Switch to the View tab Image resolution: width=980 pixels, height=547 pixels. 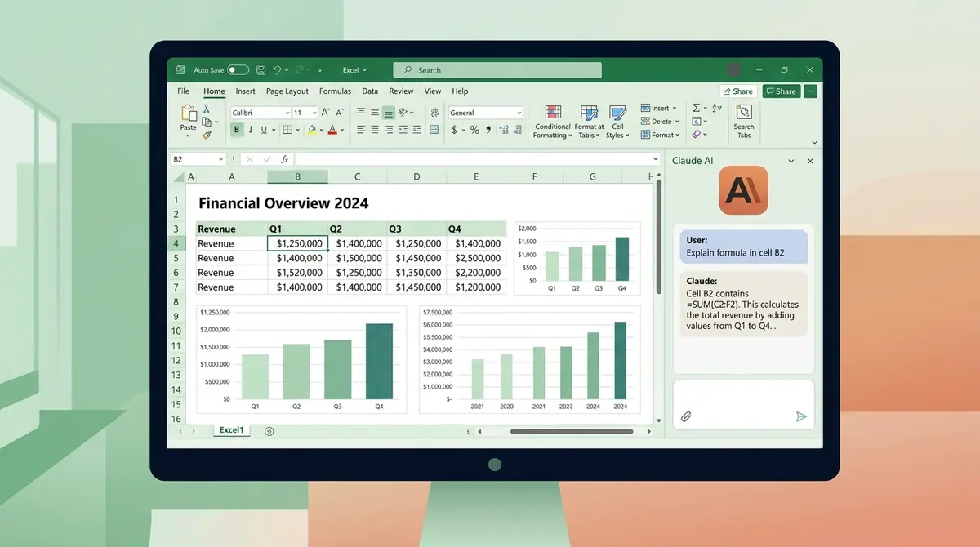click(x=433, y=91)
